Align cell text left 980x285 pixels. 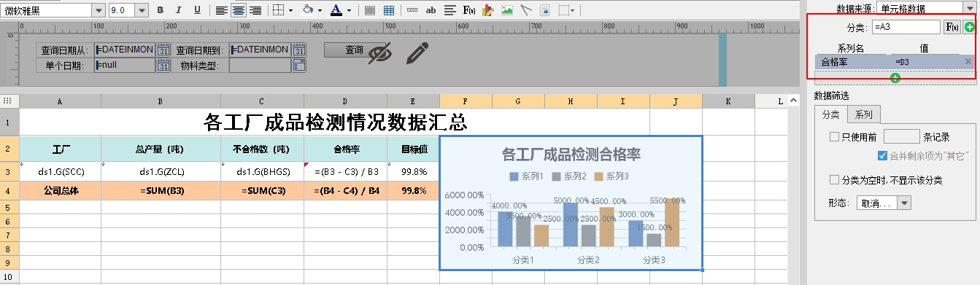tap(222, 10)
